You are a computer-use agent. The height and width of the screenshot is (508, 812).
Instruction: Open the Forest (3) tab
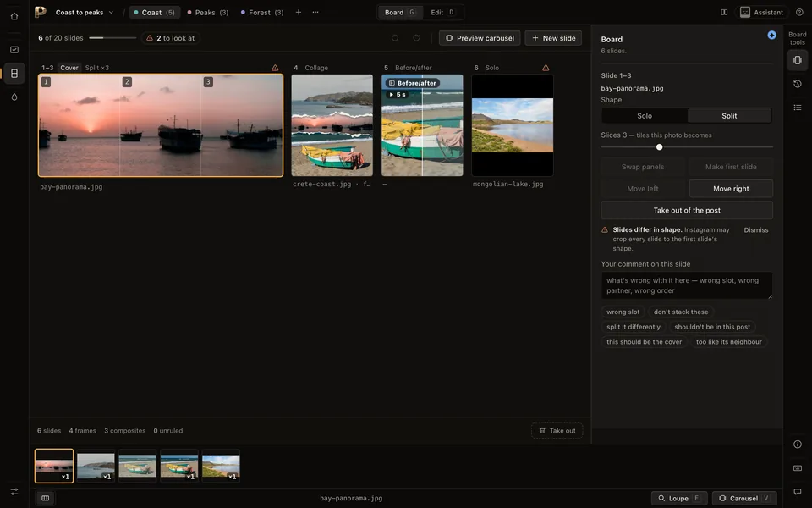[x=262, y=12]
